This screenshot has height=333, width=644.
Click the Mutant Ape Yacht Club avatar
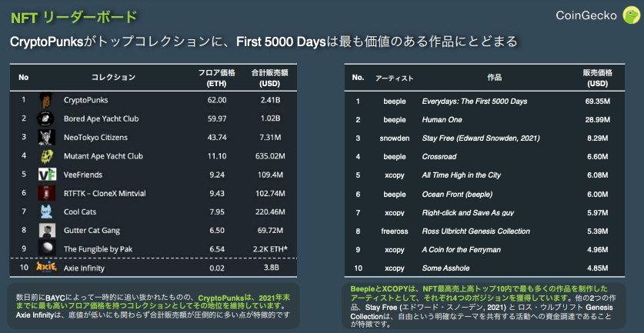coord(46,156)
